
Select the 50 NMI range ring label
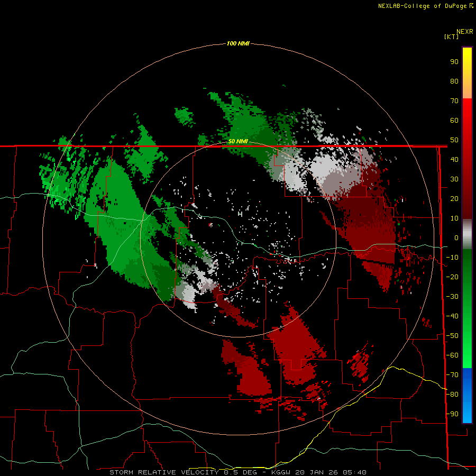pos(238,141)
